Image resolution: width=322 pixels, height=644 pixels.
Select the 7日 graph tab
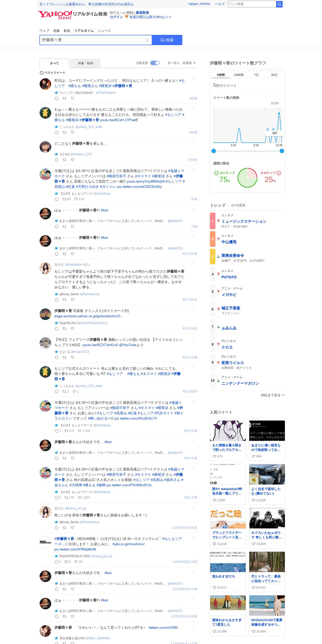pyautogui.click(x=256, y=75)
